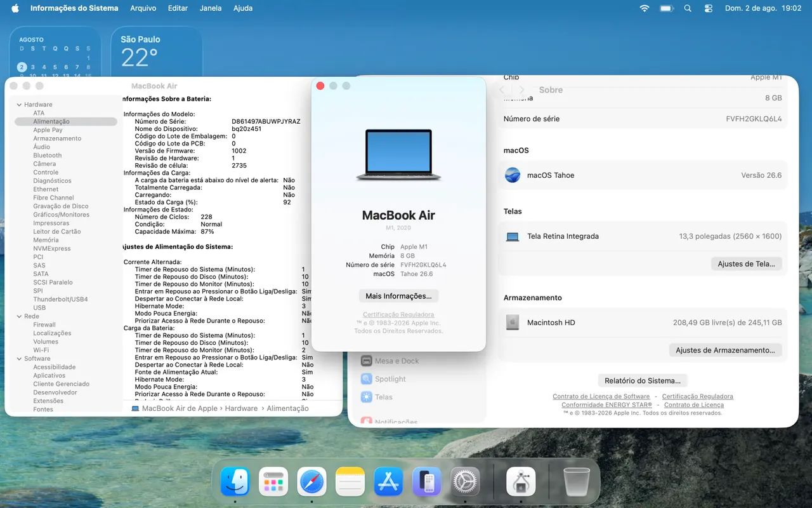Screen dimensions: 812x508
Task: Open Spotlight search from menu bar
Action: click(688, 8)
